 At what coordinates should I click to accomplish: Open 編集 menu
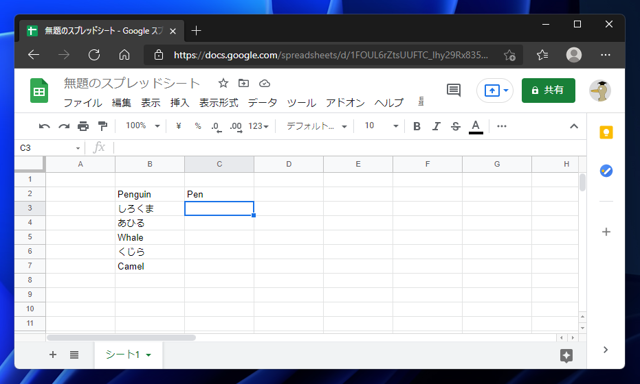(122, 103)
